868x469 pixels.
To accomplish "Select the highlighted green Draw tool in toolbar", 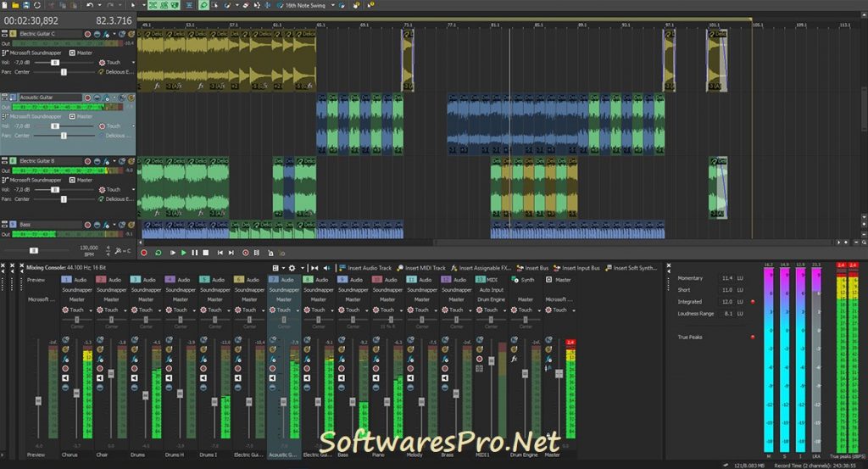I will point(203,5).
